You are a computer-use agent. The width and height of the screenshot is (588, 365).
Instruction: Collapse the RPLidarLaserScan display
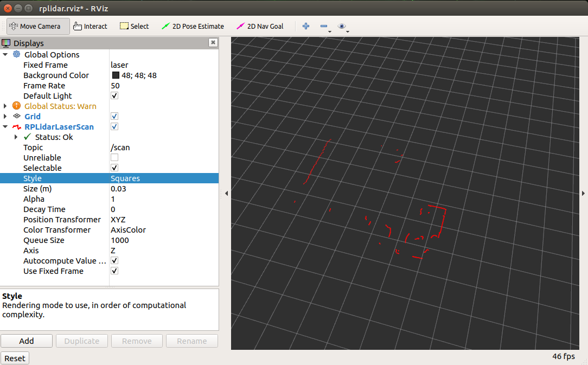(5, 127)
